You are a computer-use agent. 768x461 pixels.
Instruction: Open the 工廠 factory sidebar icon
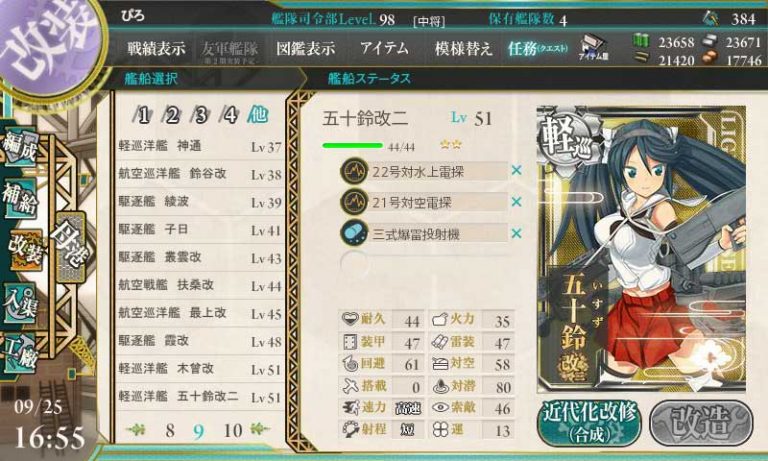click(x=20, y=354)
